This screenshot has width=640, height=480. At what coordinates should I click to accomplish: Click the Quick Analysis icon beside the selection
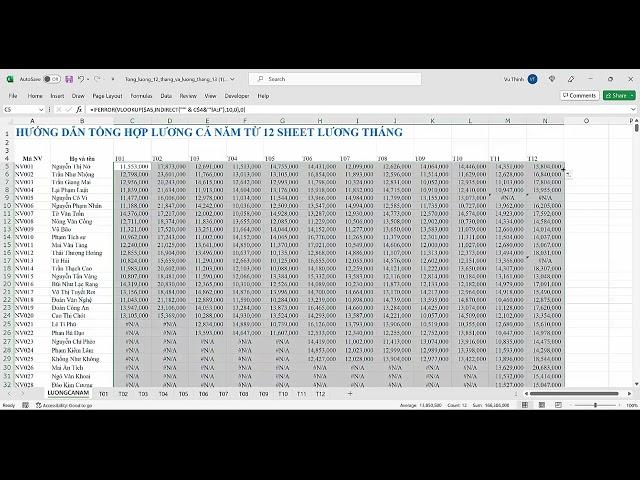(569, 175)
